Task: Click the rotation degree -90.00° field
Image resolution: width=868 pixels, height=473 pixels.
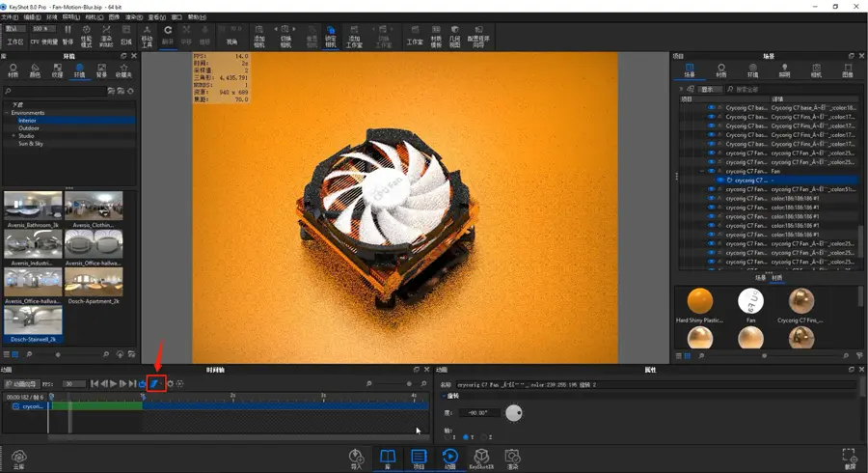Action: click(479, 412)
